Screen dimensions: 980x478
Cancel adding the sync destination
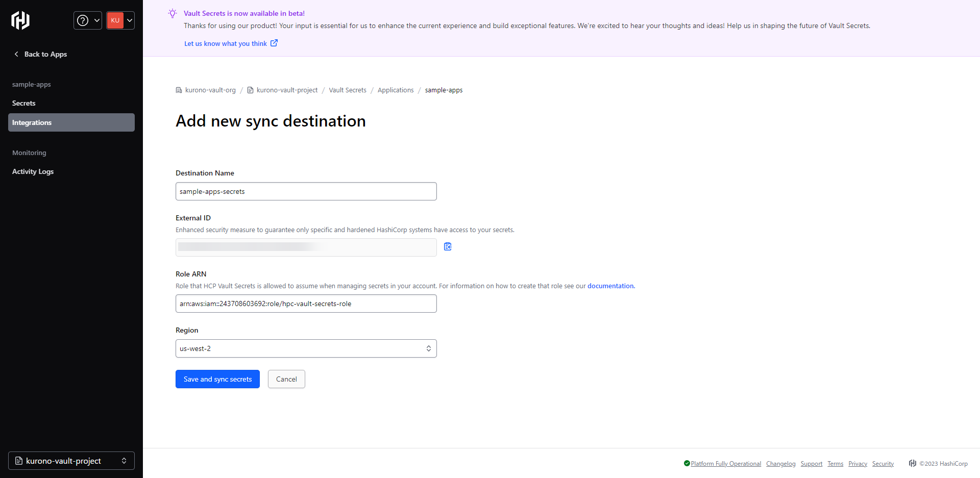(x=286, y=379)
